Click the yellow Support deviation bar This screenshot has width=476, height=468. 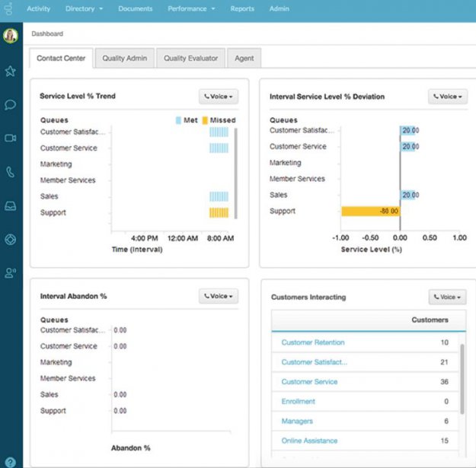370,211
